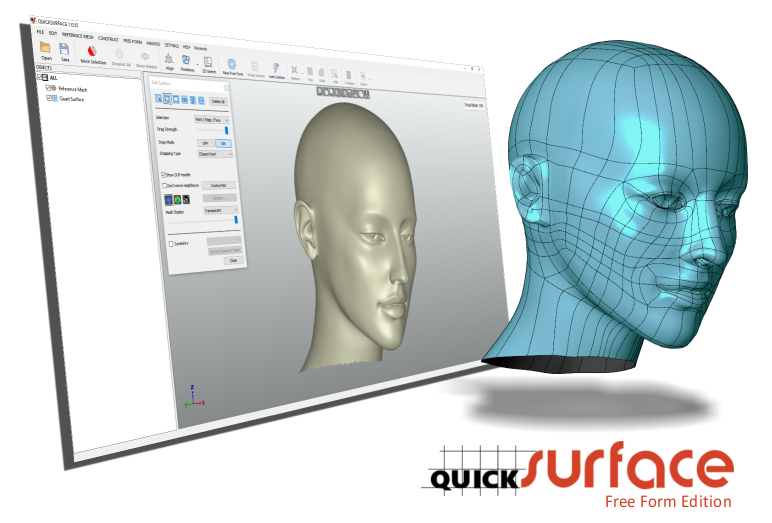
Task: Select the first Edit Surface tool icon
Action: click(x=159, y=98)
